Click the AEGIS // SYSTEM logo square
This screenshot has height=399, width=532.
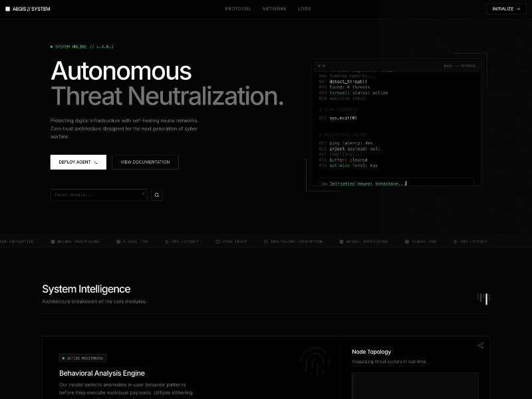pyautogui.click(x=9, y=9)
